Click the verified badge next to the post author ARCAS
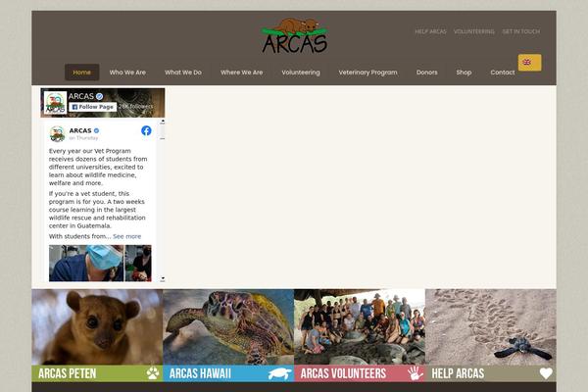Image resolution: width=588 pixels, height=392 pixels. [x=96, y=130]
